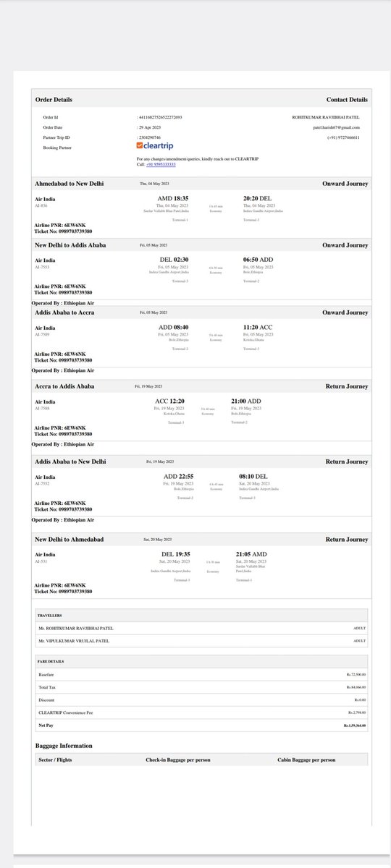391x868 pixels.
Task: Select flight number AI-7553
Action: (x=41, y=268)
